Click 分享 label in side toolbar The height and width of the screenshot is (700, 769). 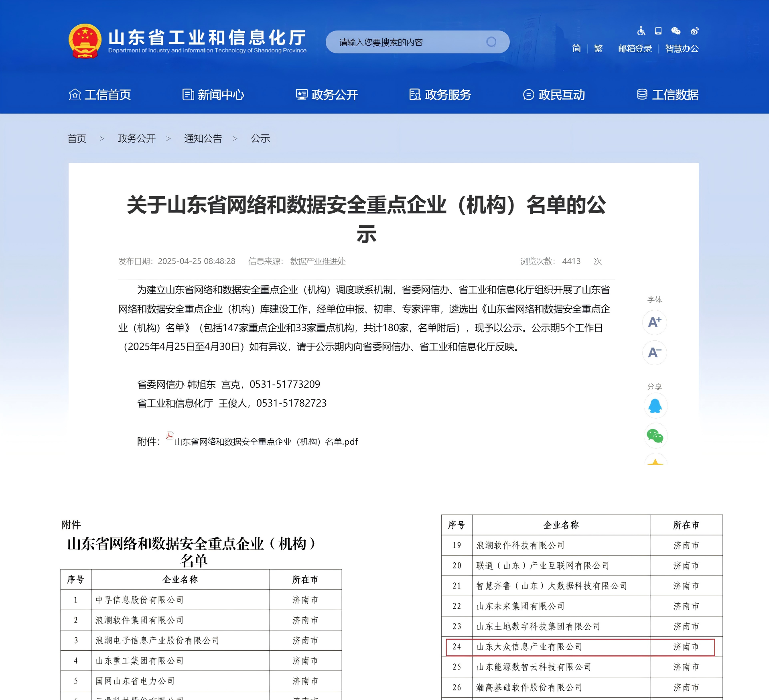[655, 386]
